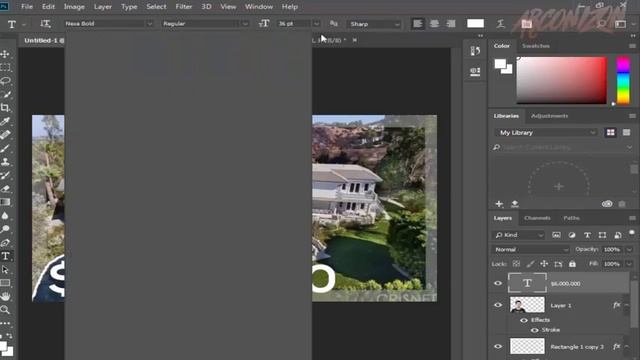
Task: Right align text in options bar
Action: [451, 24]
